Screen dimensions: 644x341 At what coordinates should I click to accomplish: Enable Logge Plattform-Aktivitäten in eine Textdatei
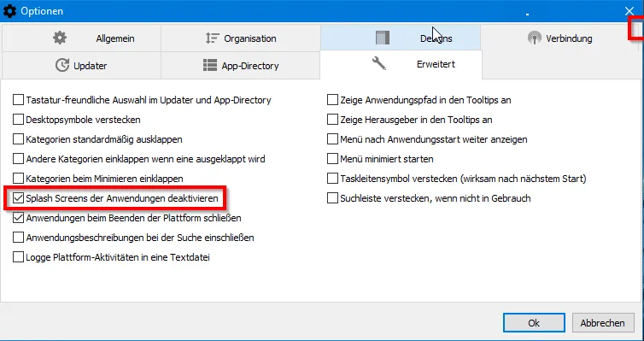[18, 257]
